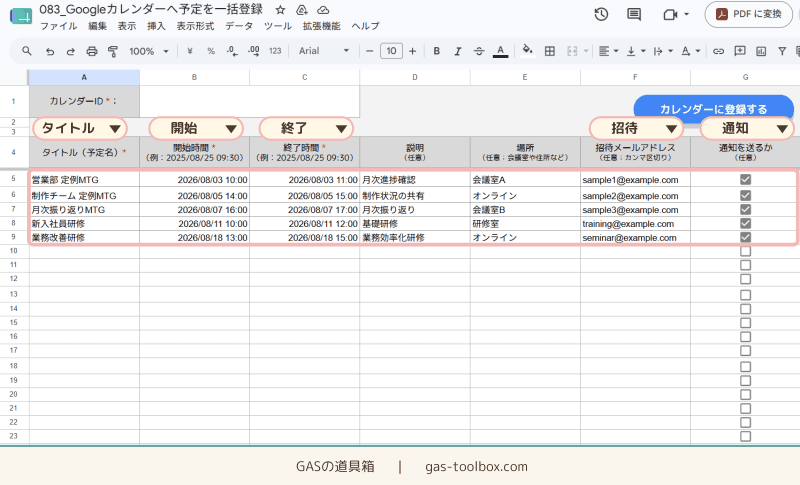The height and width of the screenshot is (485, 800).
Task: Open vertical align dropdown
Action: (x=636, y=51)
